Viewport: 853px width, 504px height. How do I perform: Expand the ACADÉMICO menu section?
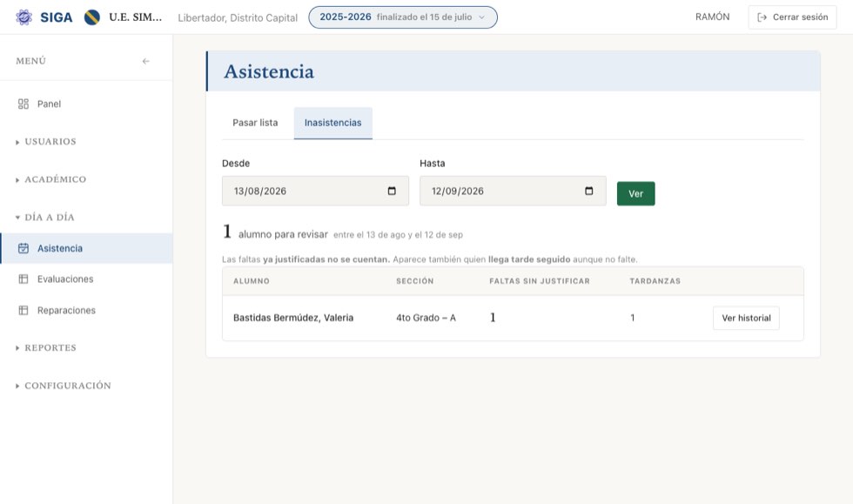(x=51, y=179)
